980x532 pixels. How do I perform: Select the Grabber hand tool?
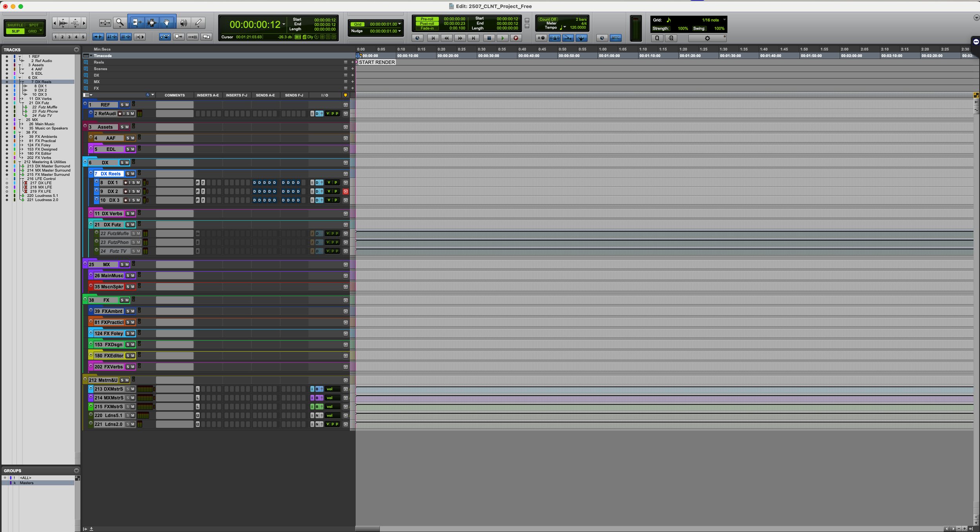(x=166, y=23)
